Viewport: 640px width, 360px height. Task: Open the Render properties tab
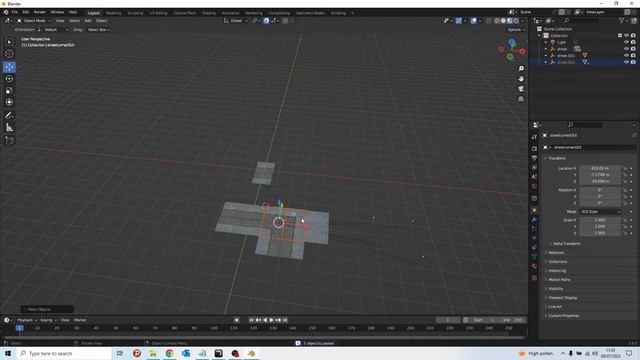coord(534,149)
